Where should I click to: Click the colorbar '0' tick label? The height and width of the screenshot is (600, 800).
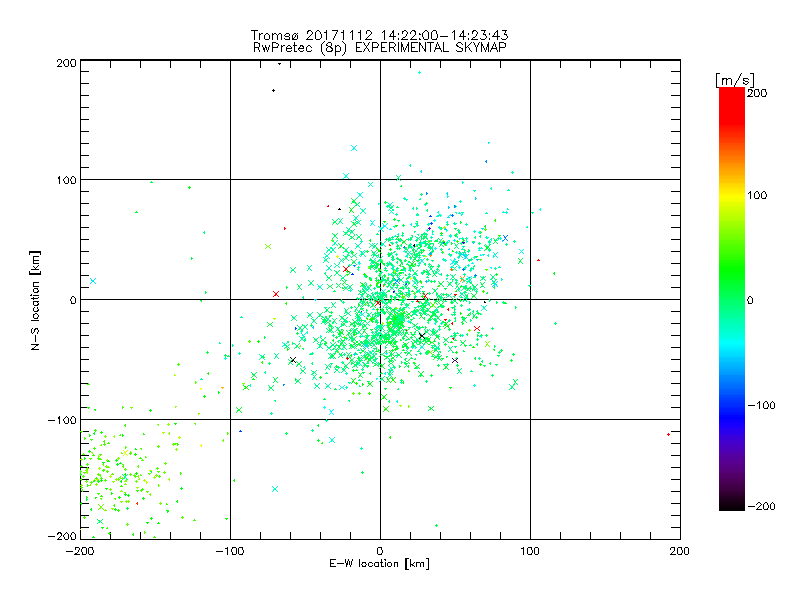click(x=750, y=301)
